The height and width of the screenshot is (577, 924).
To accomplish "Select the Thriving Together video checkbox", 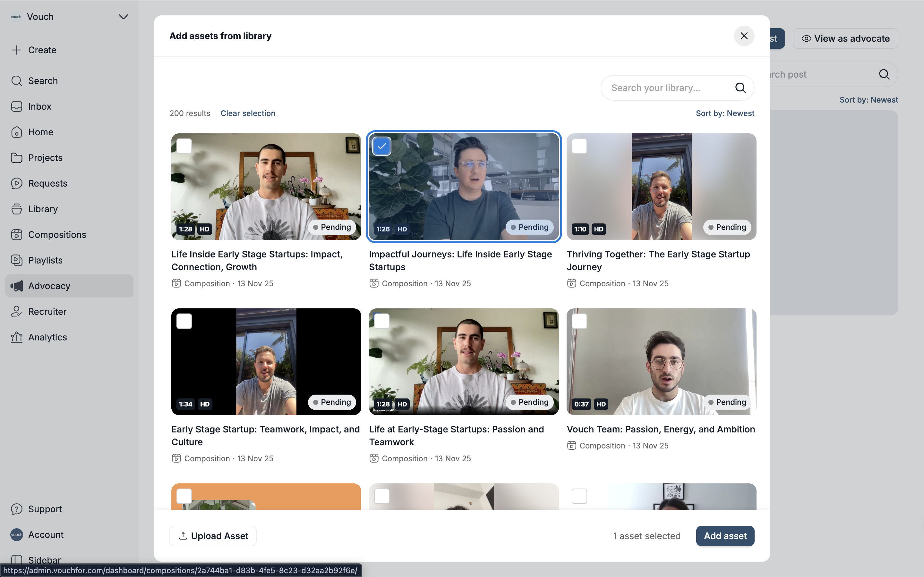I will tap(579, 146).
